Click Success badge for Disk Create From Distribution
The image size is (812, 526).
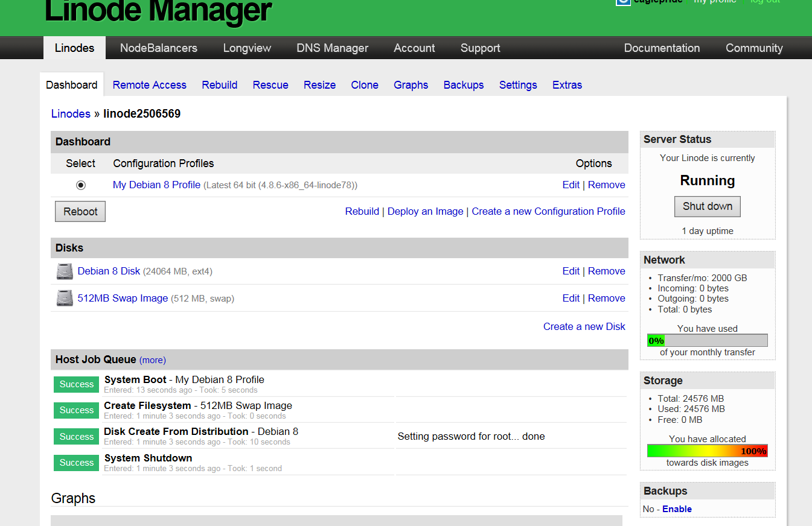pos(77,437)
